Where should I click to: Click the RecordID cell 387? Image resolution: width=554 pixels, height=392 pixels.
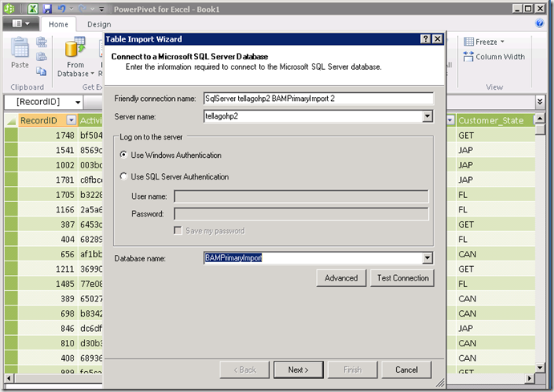pos(47,224)
